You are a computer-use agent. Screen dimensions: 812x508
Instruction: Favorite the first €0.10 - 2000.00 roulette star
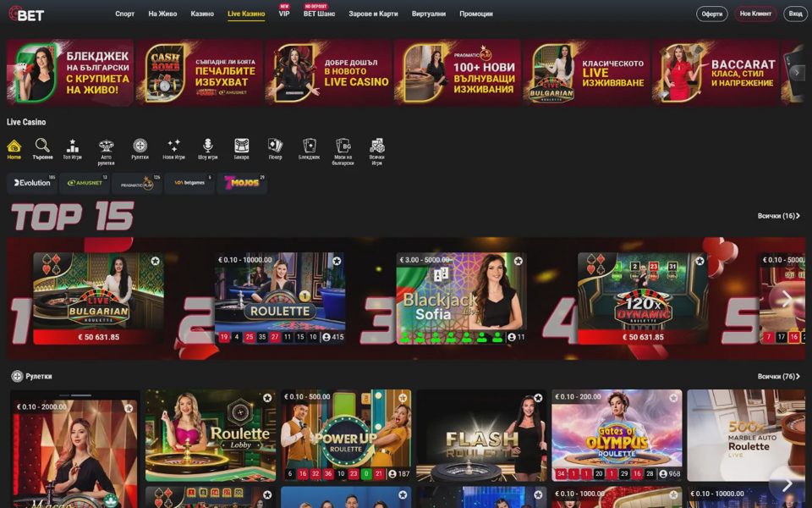coord(129,408)
